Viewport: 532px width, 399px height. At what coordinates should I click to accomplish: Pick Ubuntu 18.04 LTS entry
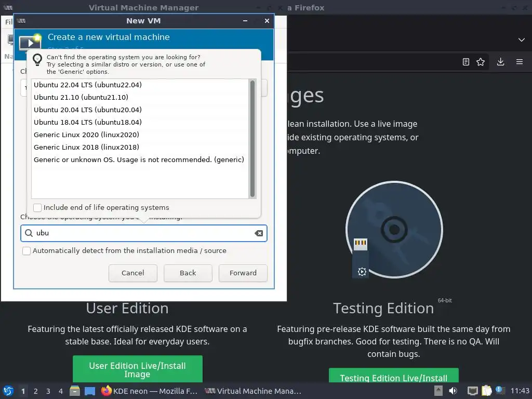[140, 122]
